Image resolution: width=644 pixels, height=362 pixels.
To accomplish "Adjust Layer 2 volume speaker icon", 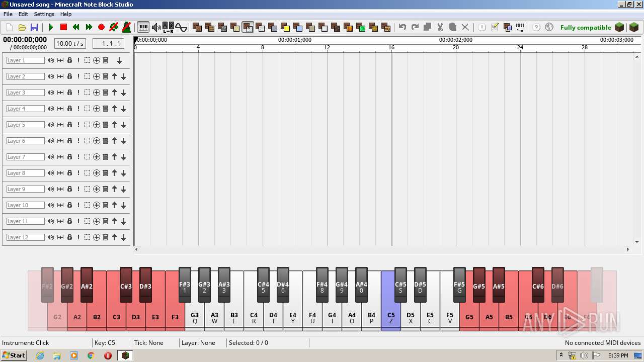I will 51,76.
